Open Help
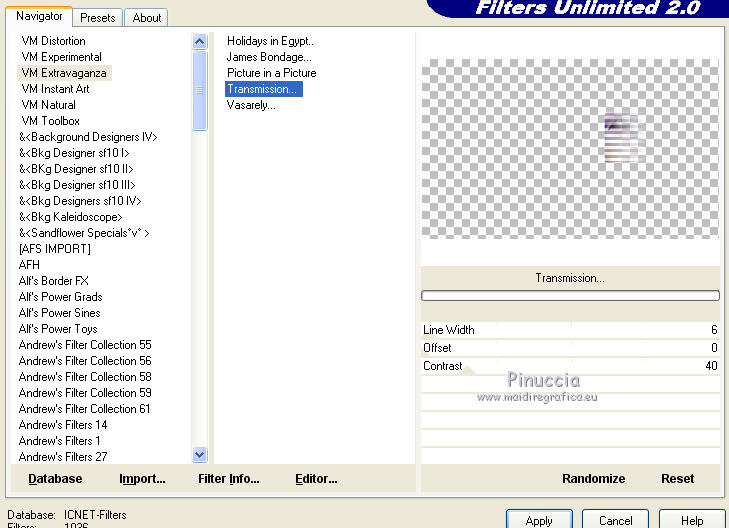The width and height of the screenshot is (729, 528). coord(692,520)
